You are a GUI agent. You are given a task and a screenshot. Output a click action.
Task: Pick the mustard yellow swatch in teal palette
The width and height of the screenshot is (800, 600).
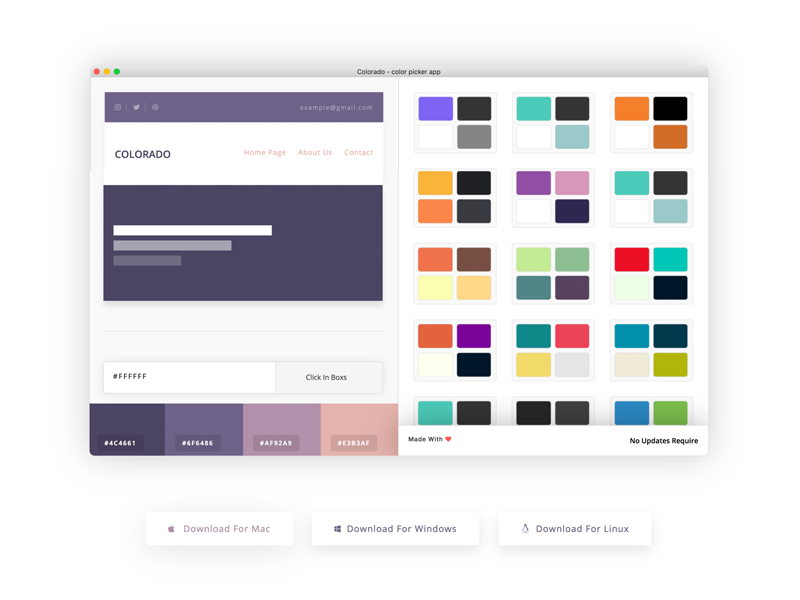point(533,365)
